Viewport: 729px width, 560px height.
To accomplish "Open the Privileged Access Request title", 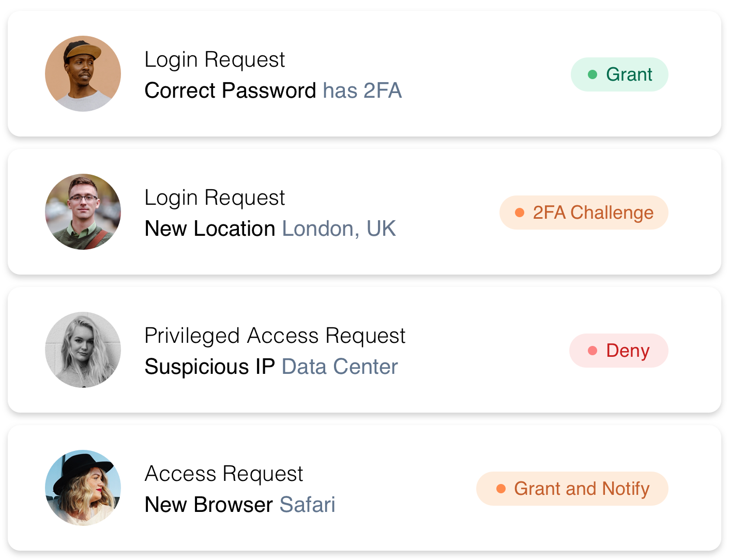I will 275,336.
